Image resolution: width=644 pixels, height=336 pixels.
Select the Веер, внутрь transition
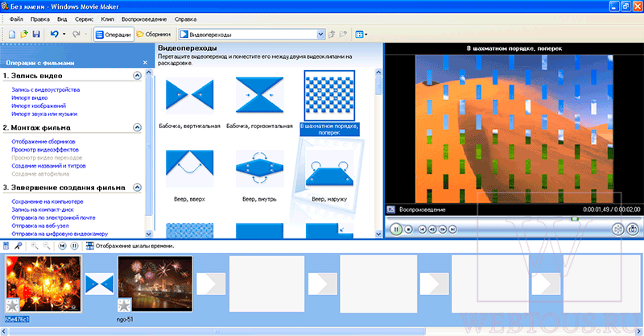259,168
